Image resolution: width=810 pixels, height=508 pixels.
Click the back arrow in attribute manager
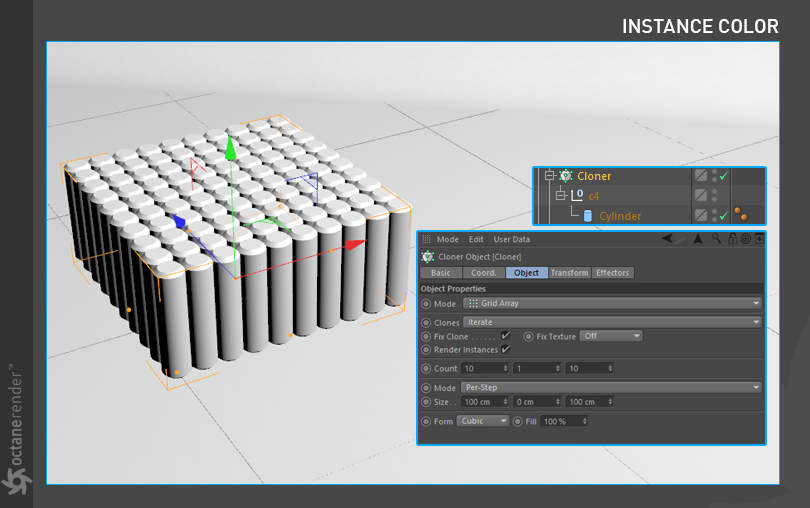(x=668, y=239)
